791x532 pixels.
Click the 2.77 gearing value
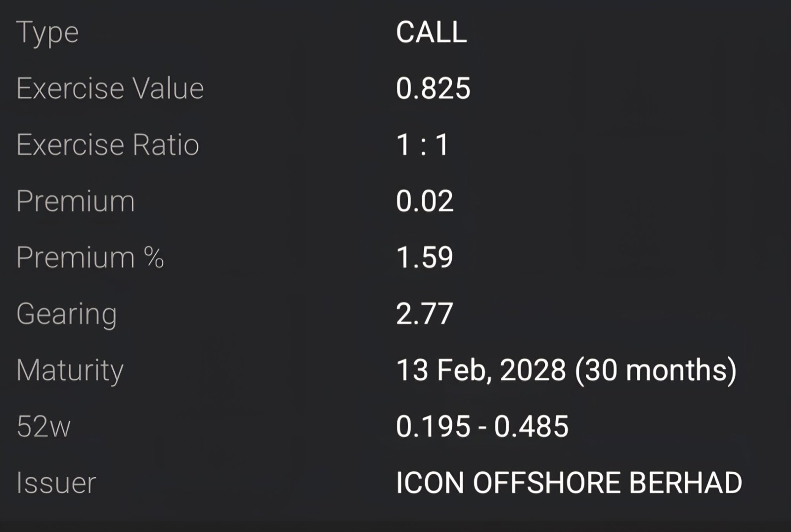pyautogui.click(x=425, y=314)
